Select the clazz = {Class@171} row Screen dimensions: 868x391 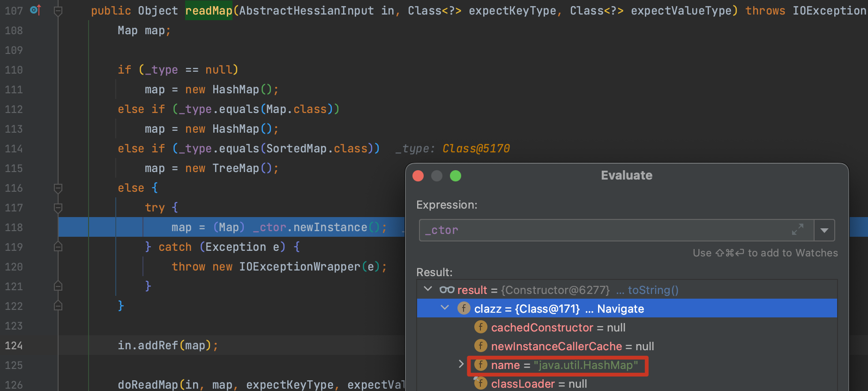pos(627,308)
